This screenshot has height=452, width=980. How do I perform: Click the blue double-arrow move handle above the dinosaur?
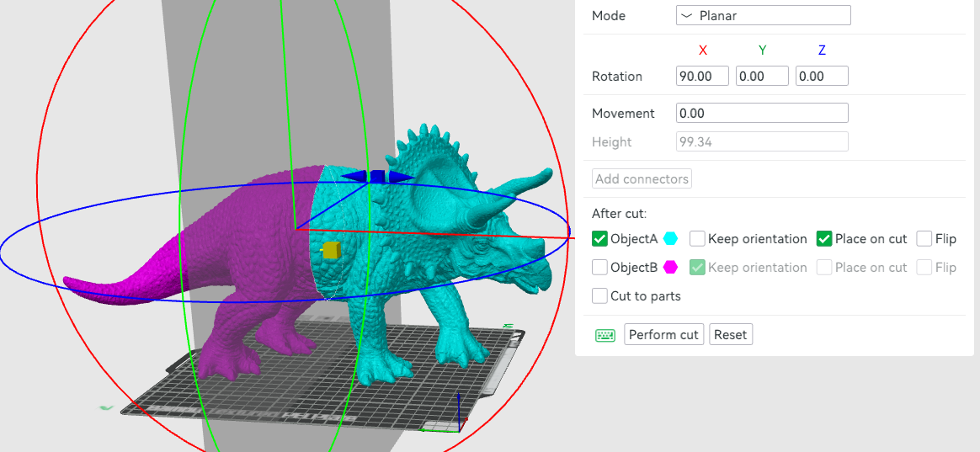coord(377,176)
